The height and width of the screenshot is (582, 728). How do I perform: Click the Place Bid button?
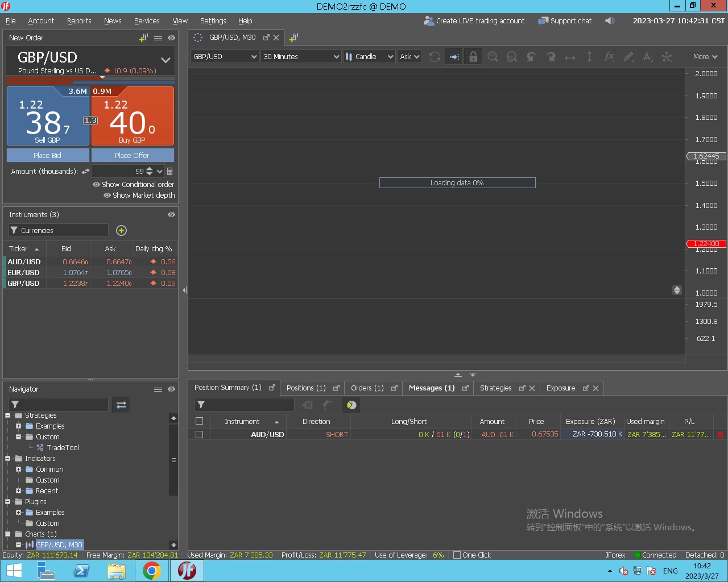[x=48, y=155]
